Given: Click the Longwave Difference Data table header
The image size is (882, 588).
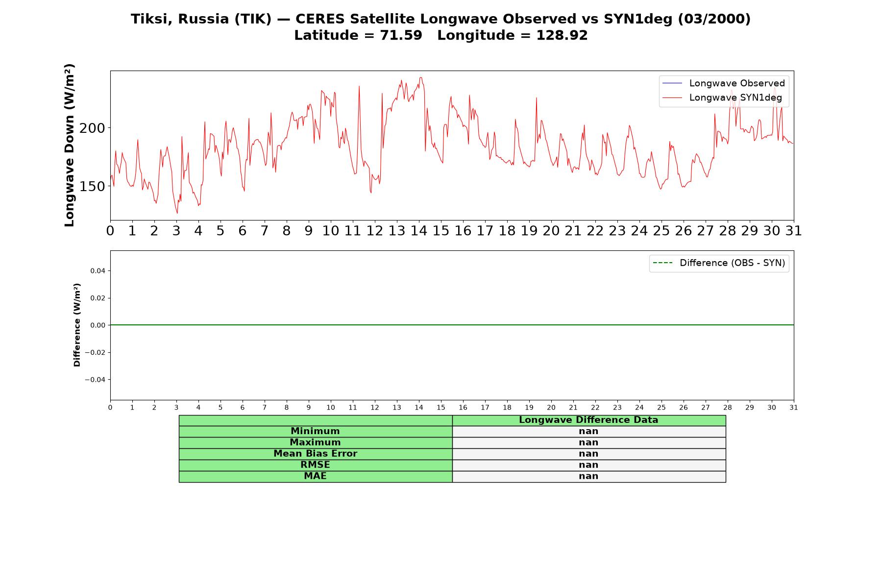Looking at the screenshot, I should (x=588, y=420).
